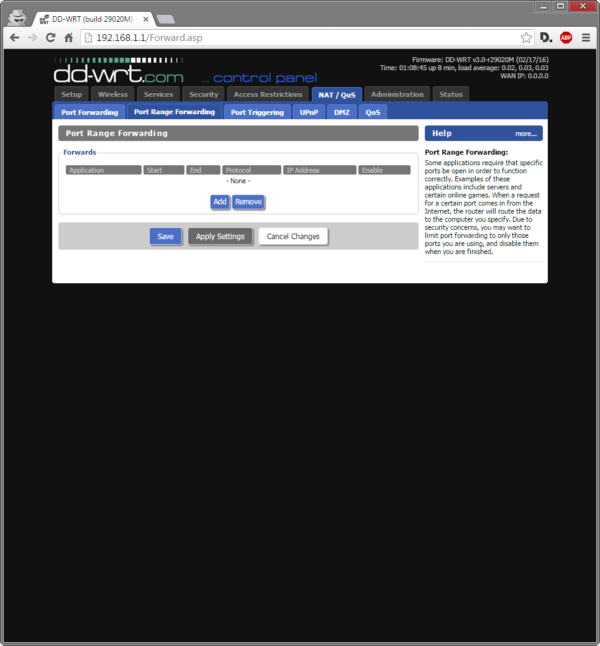
Task: Click the address bar URL field
Action: click(x=300, y=37)
